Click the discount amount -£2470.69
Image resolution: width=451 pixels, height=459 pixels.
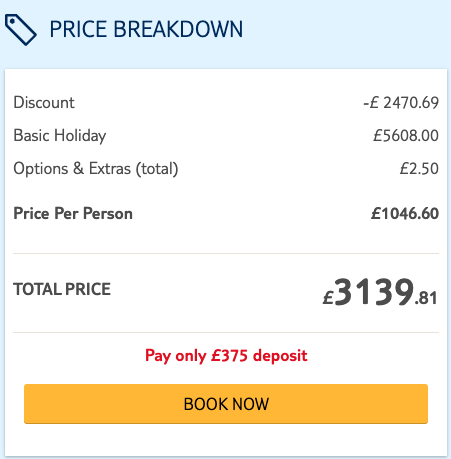point(401,103)
